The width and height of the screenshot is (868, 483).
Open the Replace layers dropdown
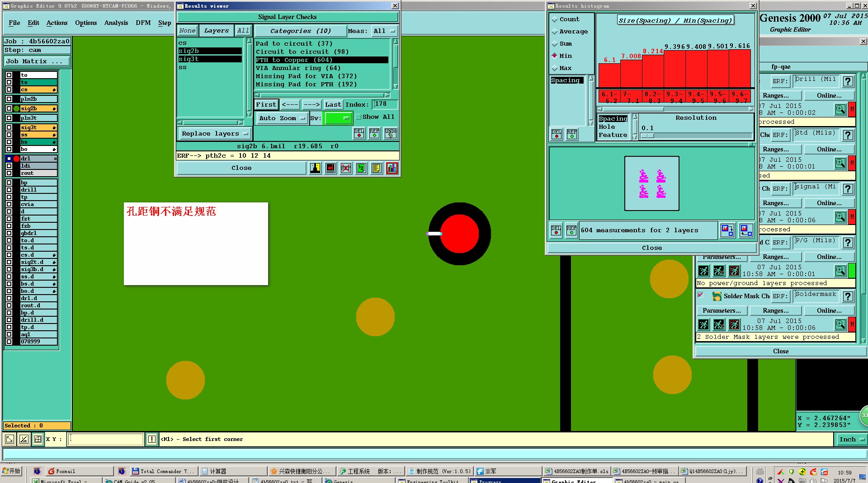tap(215, 134)
